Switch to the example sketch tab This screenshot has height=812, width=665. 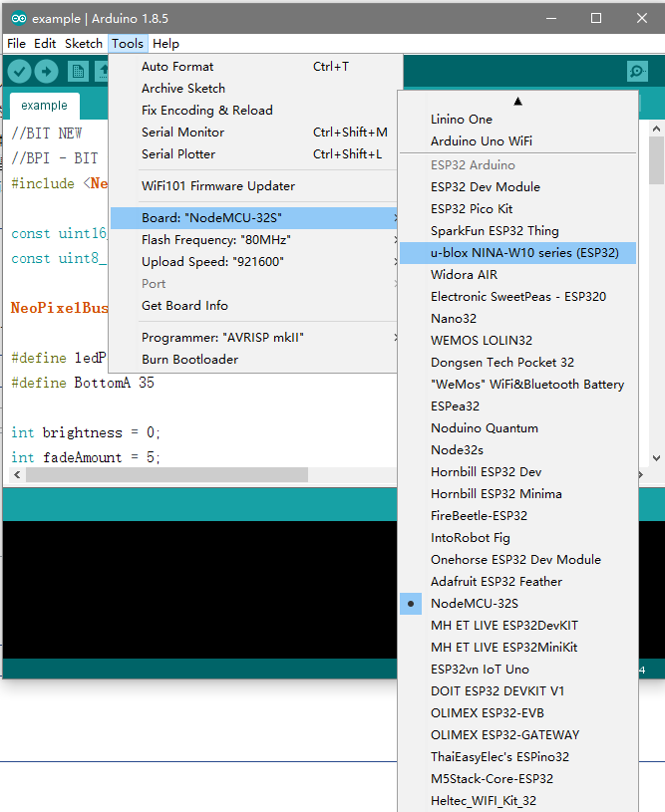pyautogui.click(x=44, y=106)
